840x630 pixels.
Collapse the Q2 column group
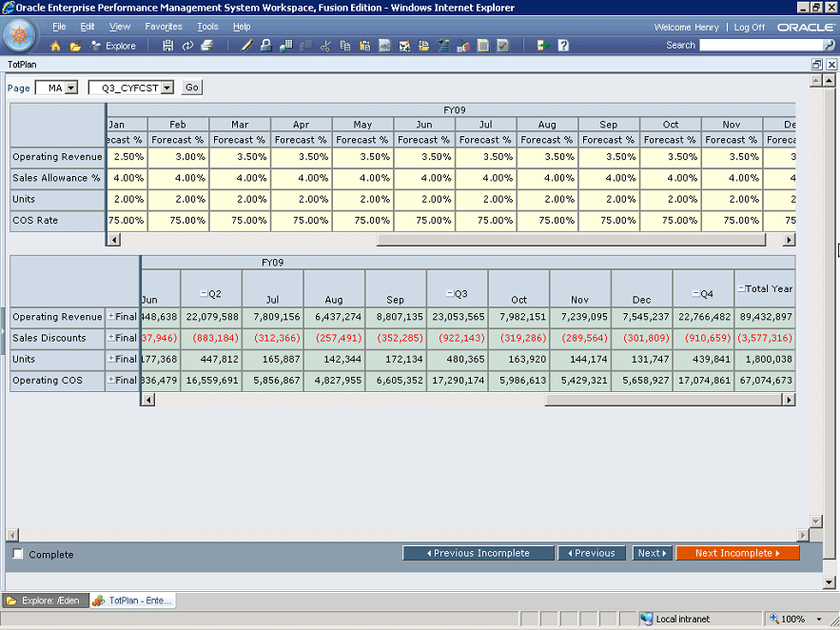point(204,294)
